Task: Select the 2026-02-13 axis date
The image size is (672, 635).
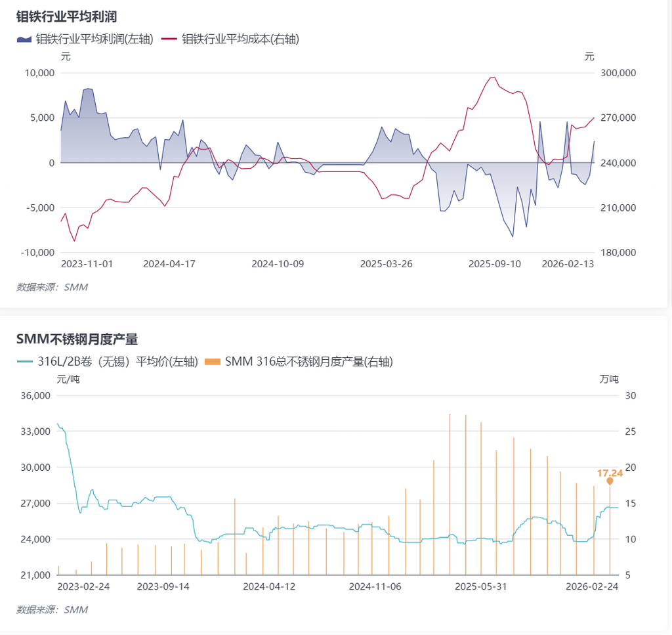Action: pos(567,263)
